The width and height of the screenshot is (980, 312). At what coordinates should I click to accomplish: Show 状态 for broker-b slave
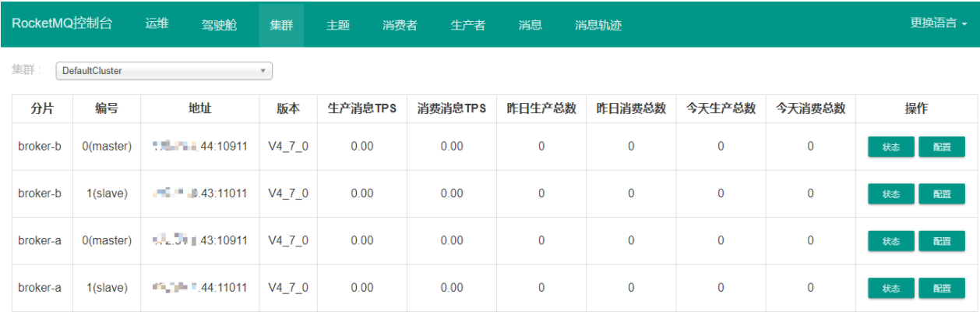[x=891, y=193]
